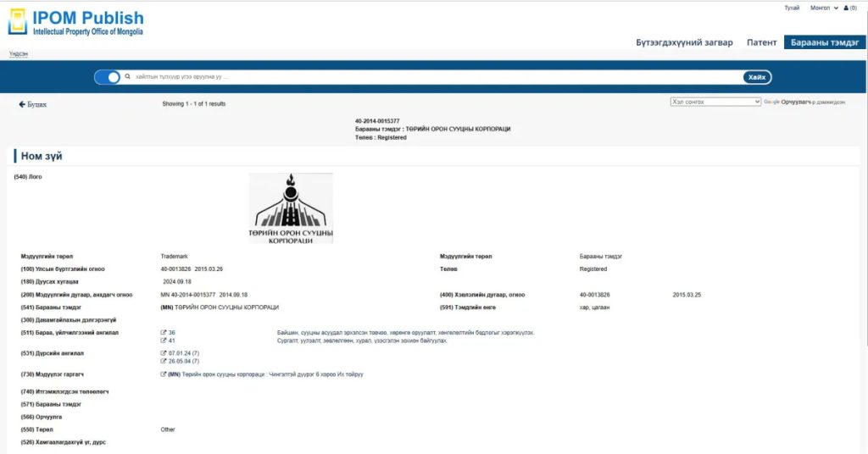Click the magnifier icon in the search bar
Image resolution: width=868 pixels, height=454 pixels.
pyautogui.click(x=128, y=77)
